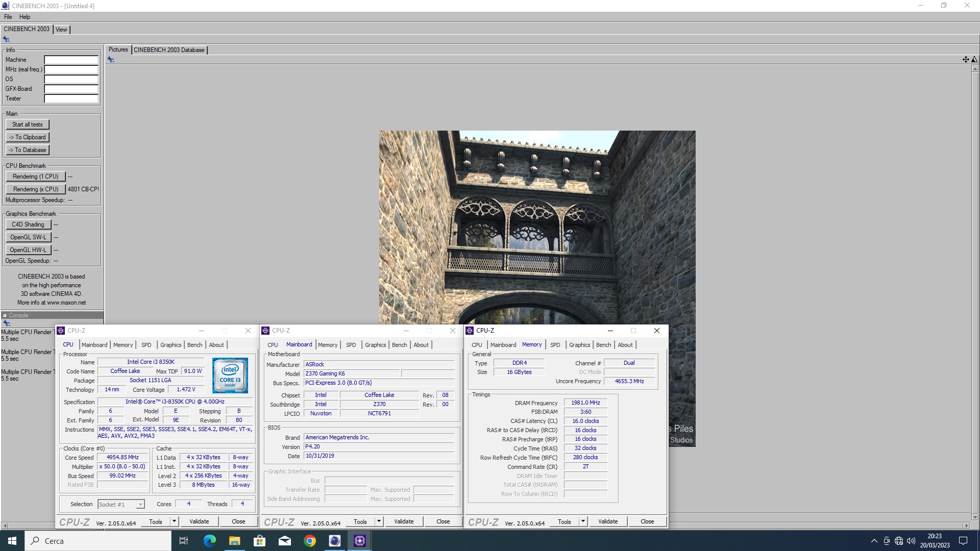Image resolution: width=980 pixels, height=551 pixels.
Task: Open File Explorer from the taskbar
Action: pyautogui.click(x=234, y=541)
